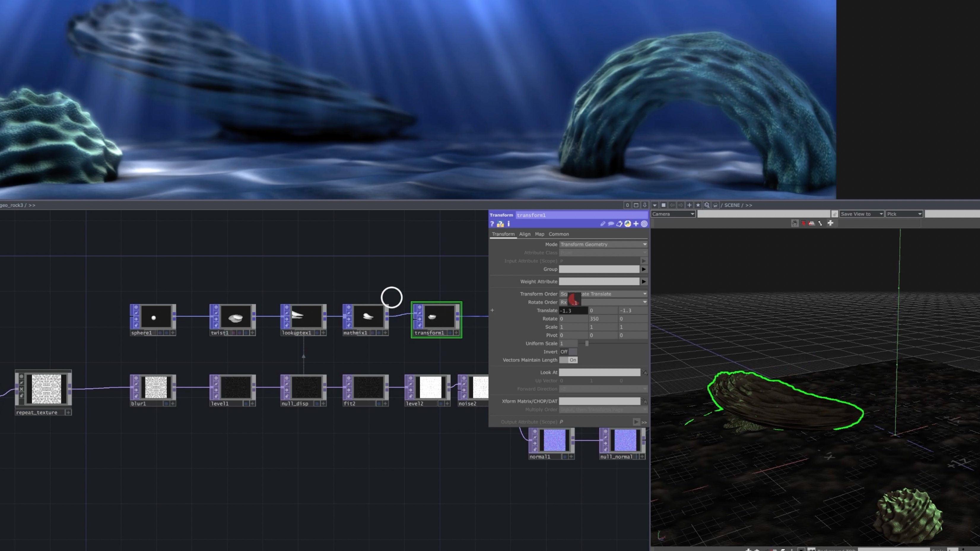Click the Weight Attribute arrow button
This screenshot has width=980, height=551.
pyautogui.click(x=644, y=282)
